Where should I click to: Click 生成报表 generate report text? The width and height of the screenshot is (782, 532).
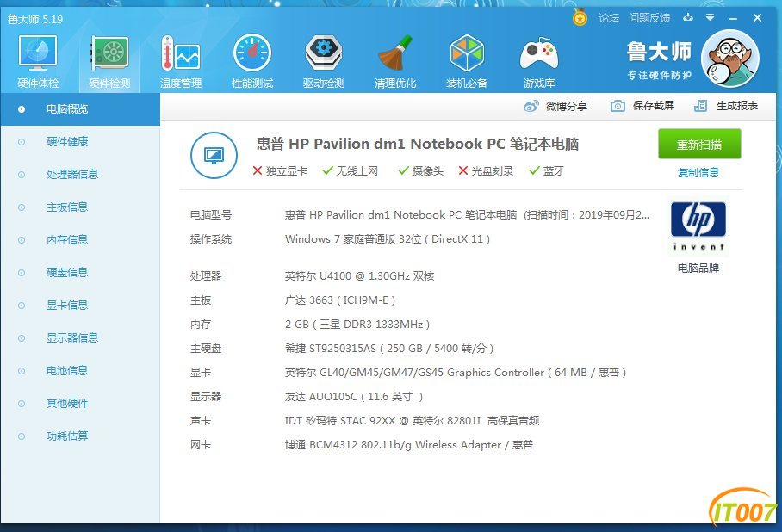pyautogui.click(x=737, y=106)
